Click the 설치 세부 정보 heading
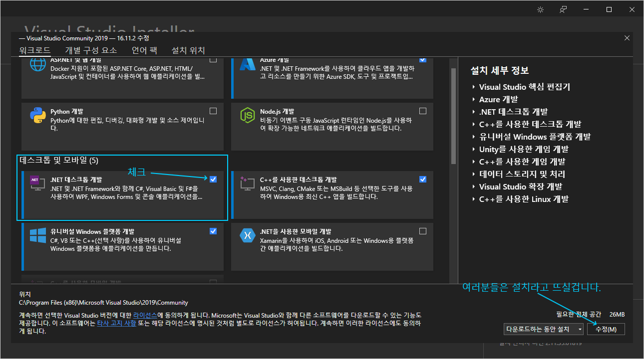This screenshot has width=644, height=359. 500,70
